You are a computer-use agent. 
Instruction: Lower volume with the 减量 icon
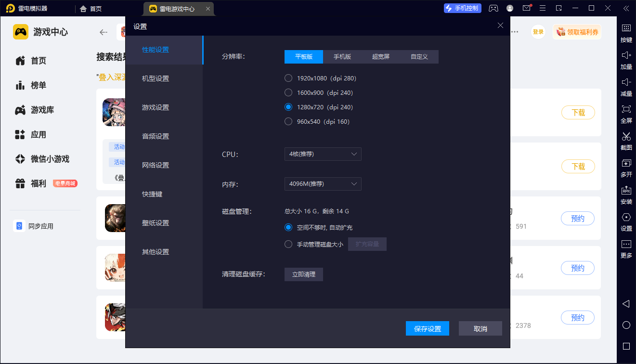coord(626,82)
